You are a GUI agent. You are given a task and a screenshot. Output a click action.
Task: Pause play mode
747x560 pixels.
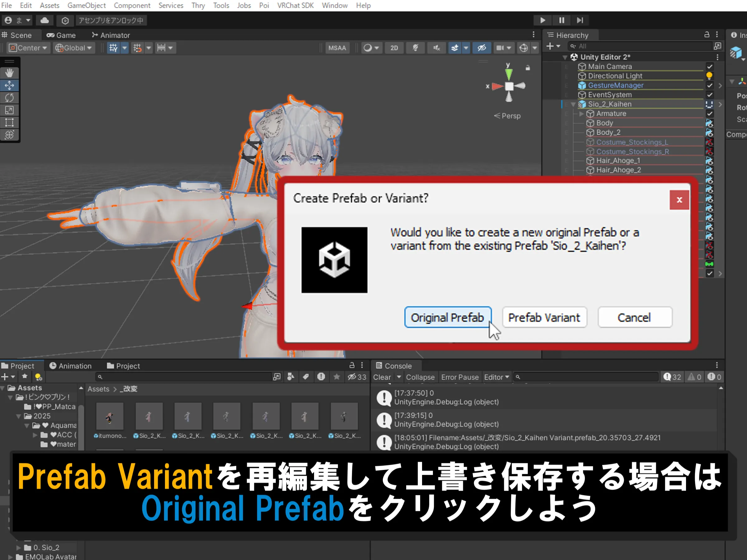coord(561,20)
